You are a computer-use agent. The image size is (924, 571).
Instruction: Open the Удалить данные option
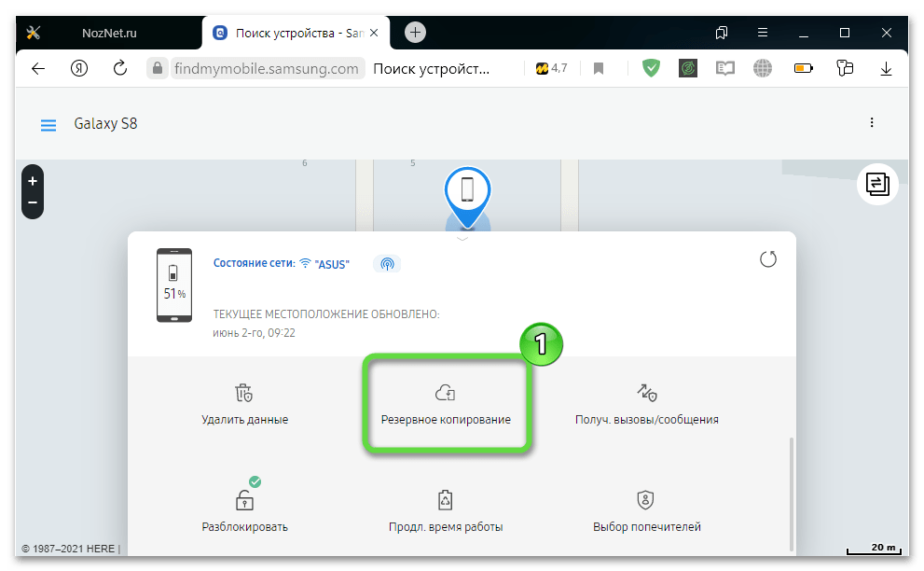pyautogui.click(x=244, y=404)
